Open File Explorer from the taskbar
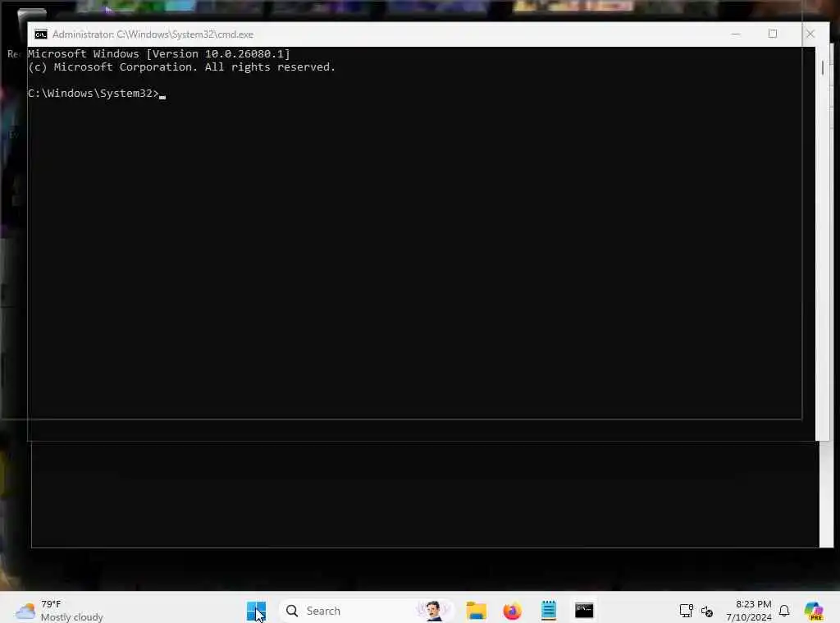 (477, 611)
